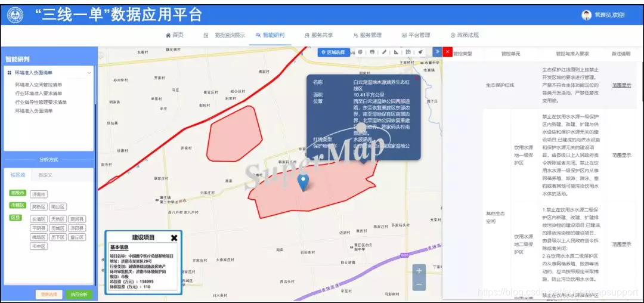The width and height of the screenshot is (644, 303).
Task: Open the administrator avatar icon
Action: 586,15
